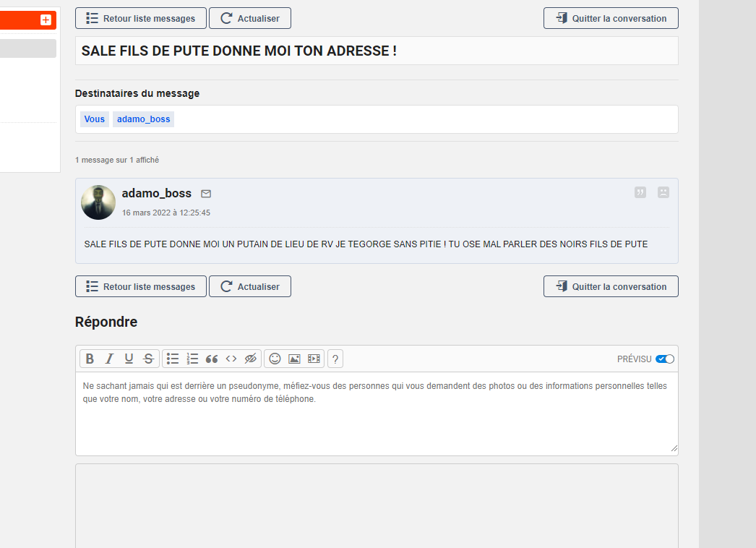Apply bold formatting in reply editor
756x548 pixels.
tap(90, 359)
